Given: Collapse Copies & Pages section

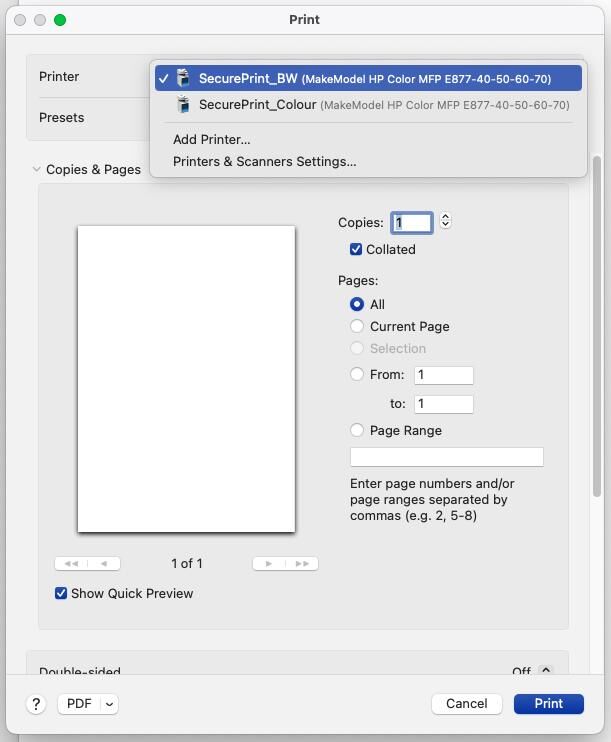Looking at the screenshot, I should tap(36, 169).
